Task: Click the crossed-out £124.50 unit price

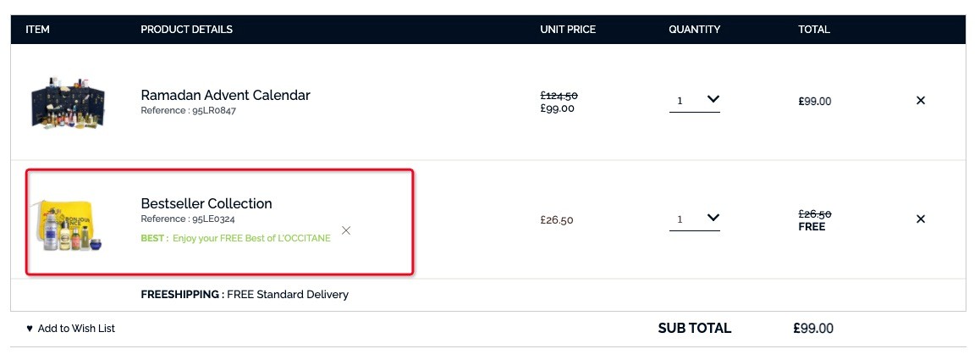Action: [559, 96]
